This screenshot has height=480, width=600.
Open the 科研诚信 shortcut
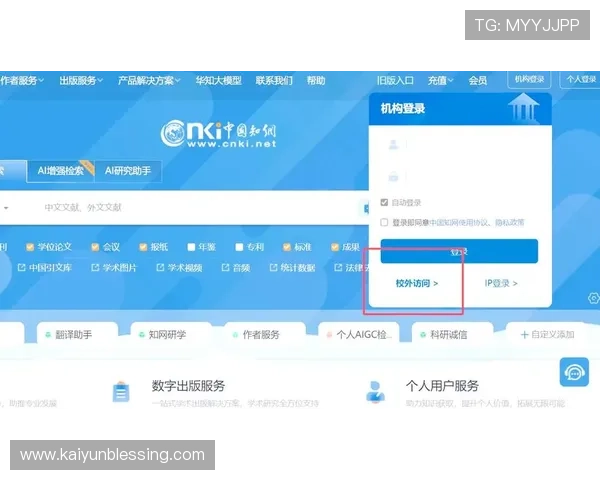pyautogui.click(x=452, y=335)
